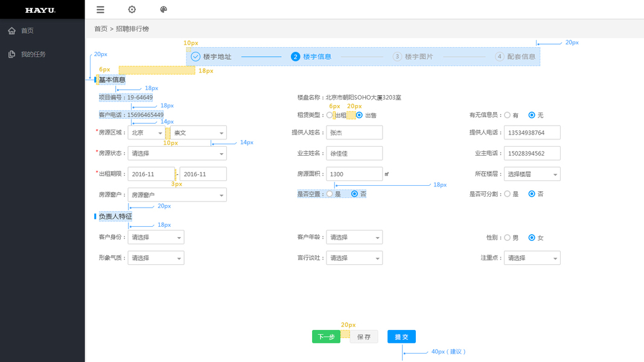Viewport: 644px width, 362px height.
Task: Click the home icon in sidebar
Action: pos(11,31)
